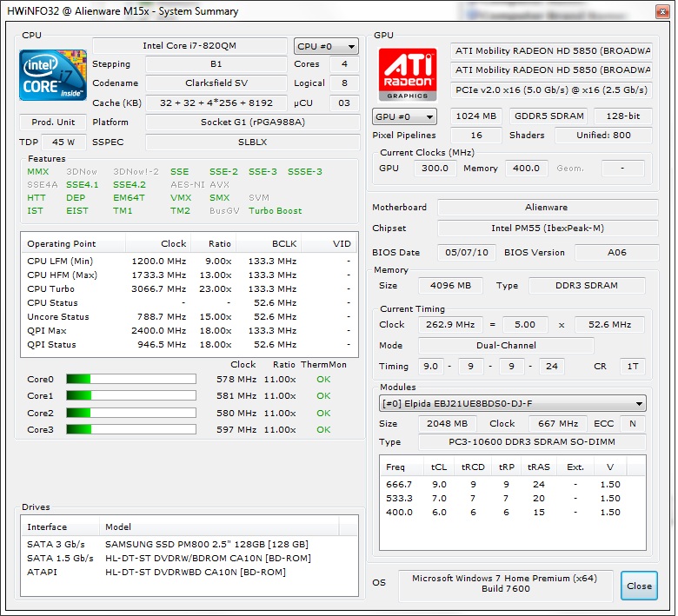Click the Intel PM55 (IbexPeak-M) chipset field
The width and height of the screenshot is (678, 616).
pos(548,229)
